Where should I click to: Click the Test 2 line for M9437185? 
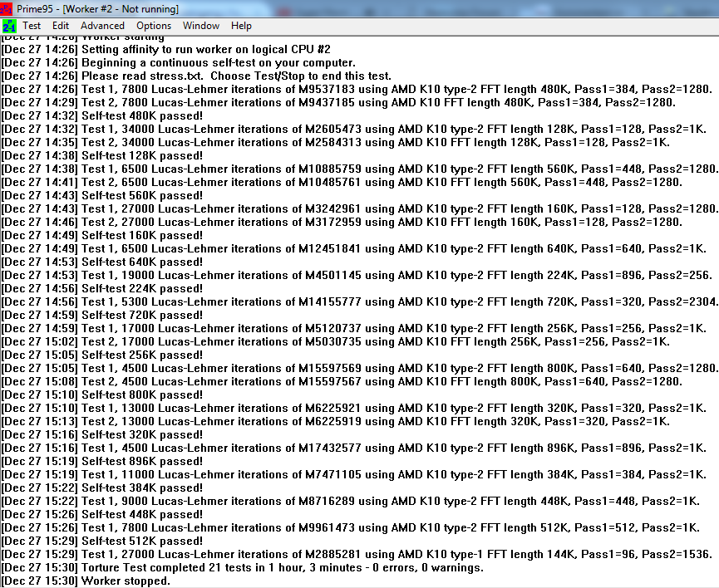coord(338,103)
